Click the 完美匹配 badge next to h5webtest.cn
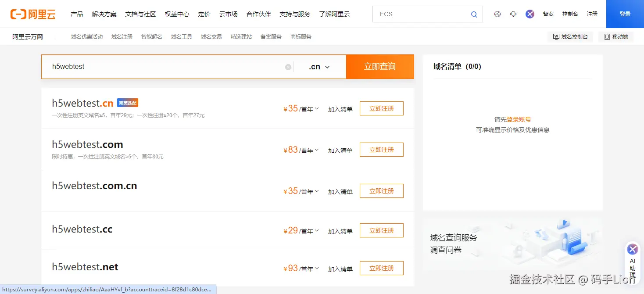The height and width of the screenshot is (294, 644). 128,103
